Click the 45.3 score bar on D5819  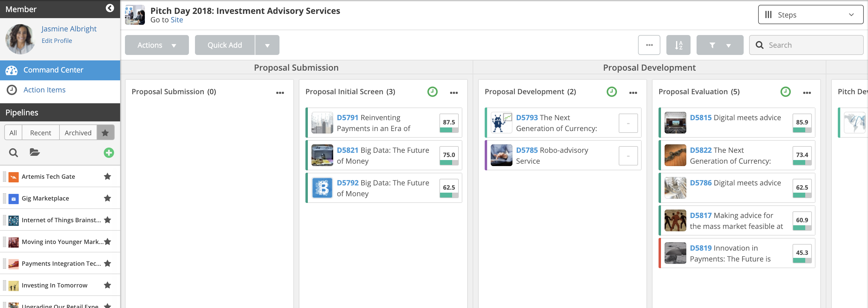(x=802, y=260)
